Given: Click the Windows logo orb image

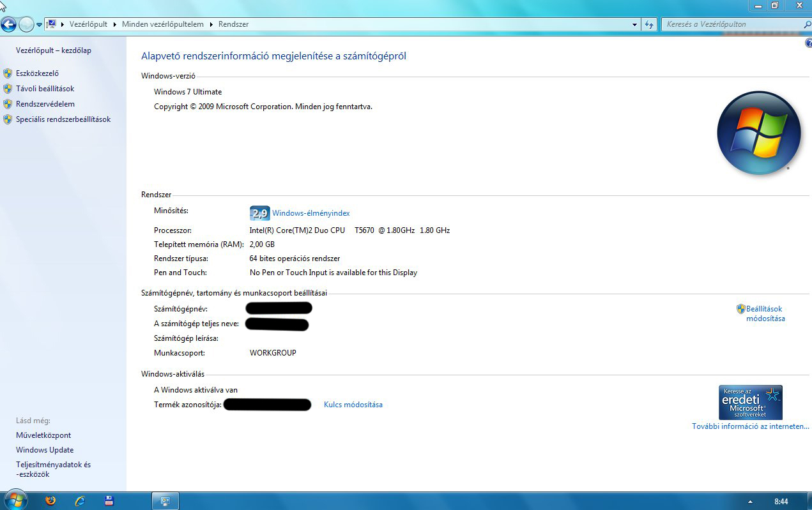Looking at the screenshot, I should [759, 133].
